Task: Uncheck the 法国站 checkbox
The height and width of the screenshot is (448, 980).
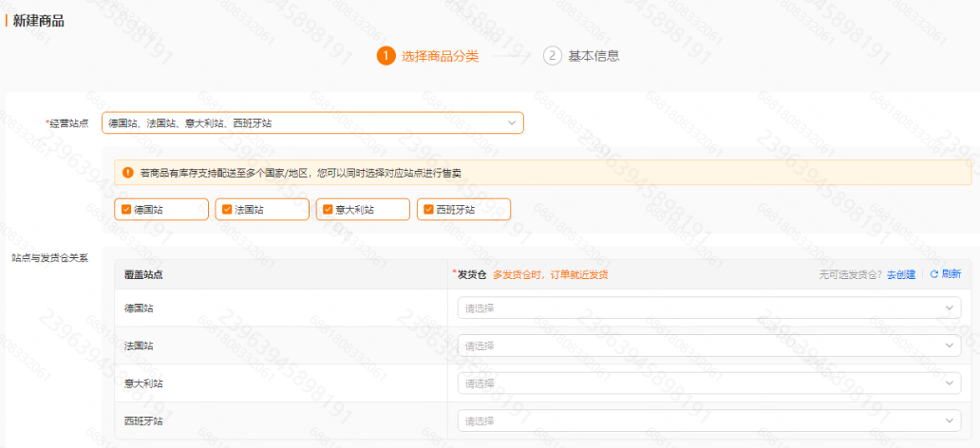Action: point(227,210)
